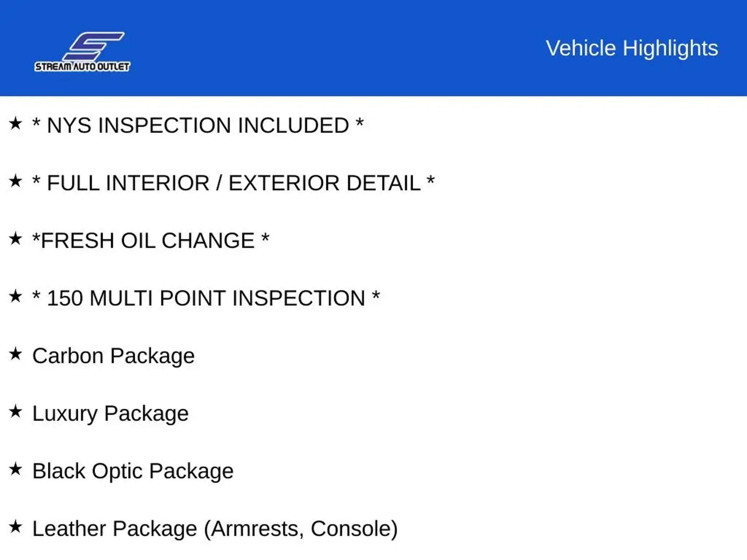Click the Stream Auto Outlet S emblem
Screen dimensions: 747x560
tap(94, 46)
